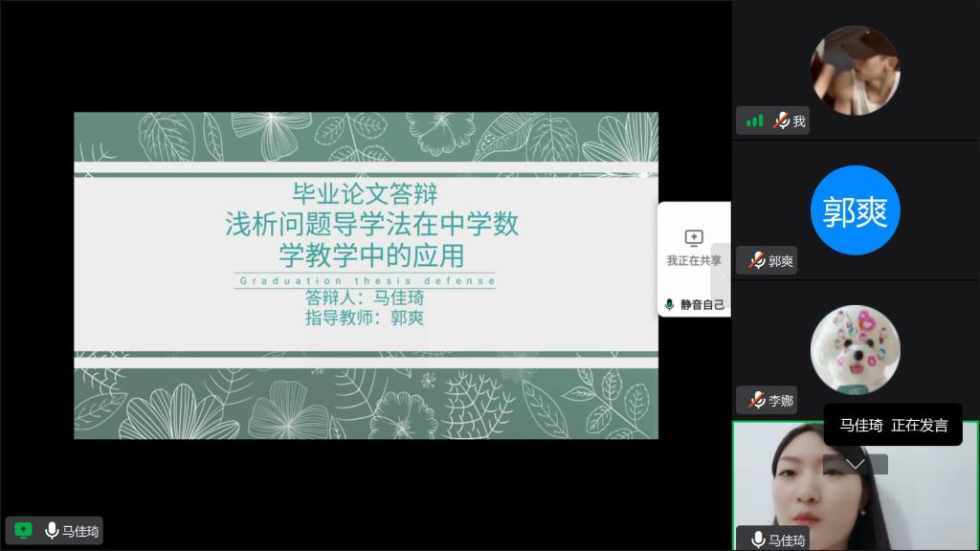This screenshot has height=551, width=980.
Task: Click the muted microphone icon beside 李娜
Action: [756, 400]
